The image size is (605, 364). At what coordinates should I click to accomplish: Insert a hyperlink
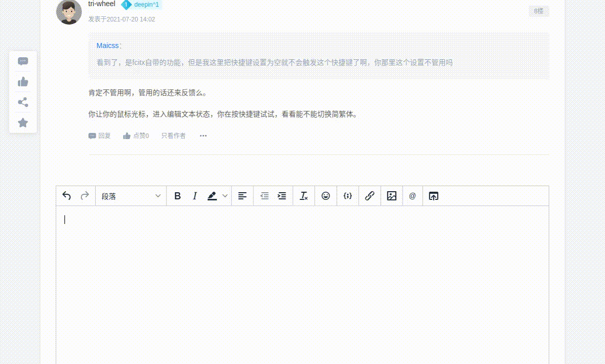click(x=370, y=196)
